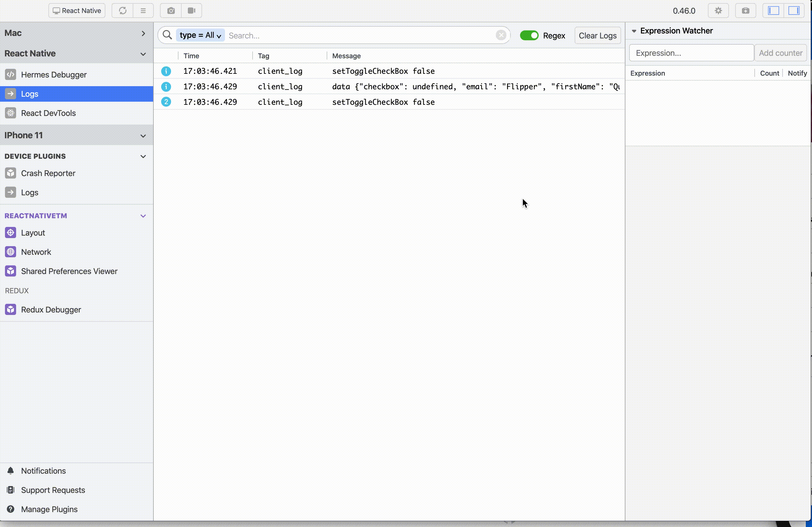Open the Layout plugin label

(x=33, y=232)
